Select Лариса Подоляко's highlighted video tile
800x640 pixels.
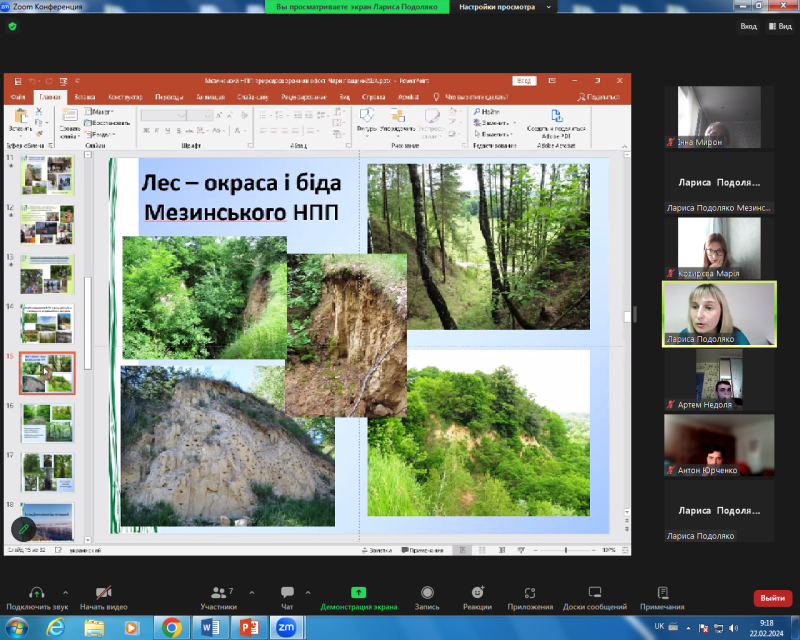click(x=719, y=313)
